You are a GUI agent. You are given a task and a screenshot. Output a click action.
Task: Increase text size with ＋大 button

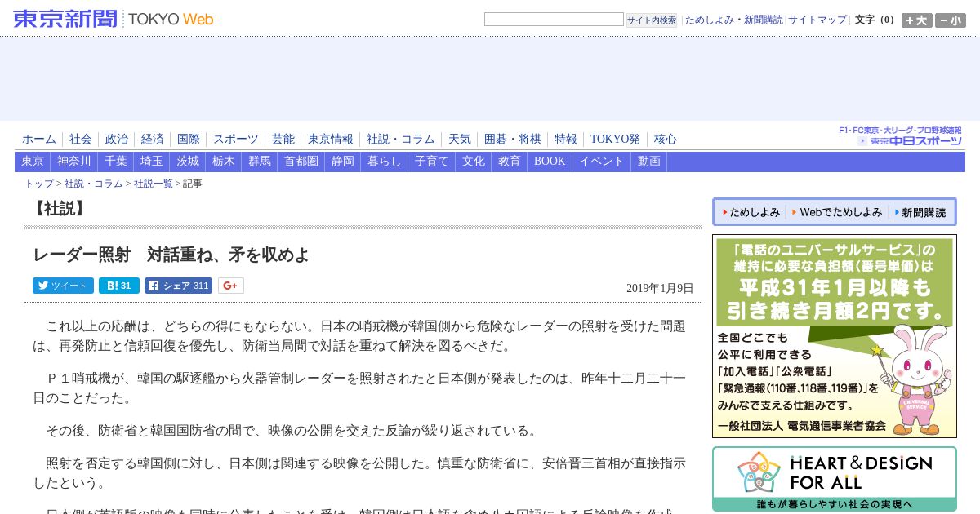916,20
